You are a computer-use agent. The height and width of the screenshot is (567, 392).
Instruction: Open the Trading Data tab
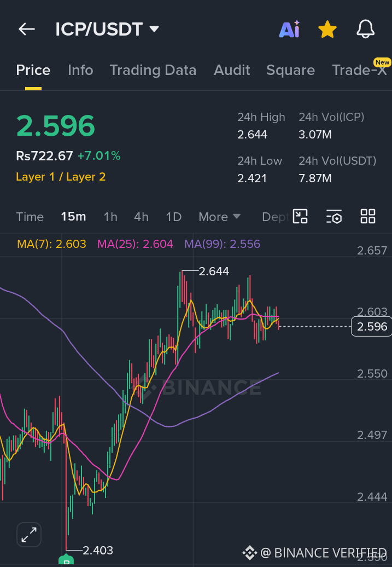pos(153,70)
